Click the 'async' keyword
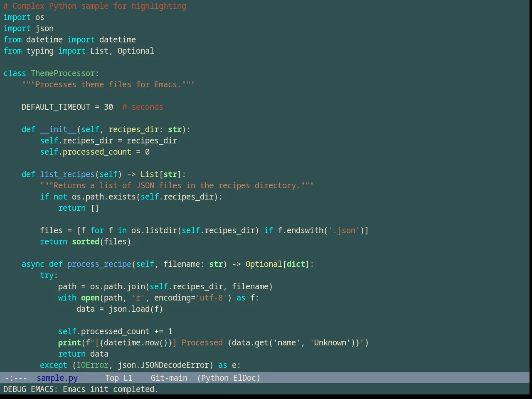The height and width of the screenshot is (399, 532). tap(33, 264)
